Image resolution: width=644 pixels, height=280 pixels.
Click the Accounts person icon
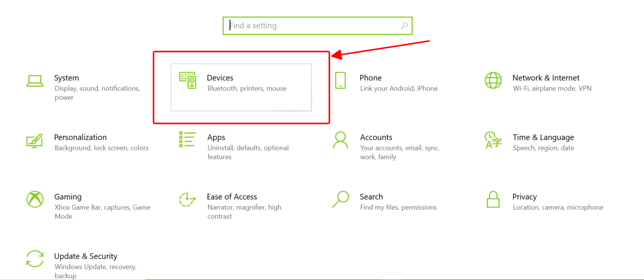pos(340,140)
